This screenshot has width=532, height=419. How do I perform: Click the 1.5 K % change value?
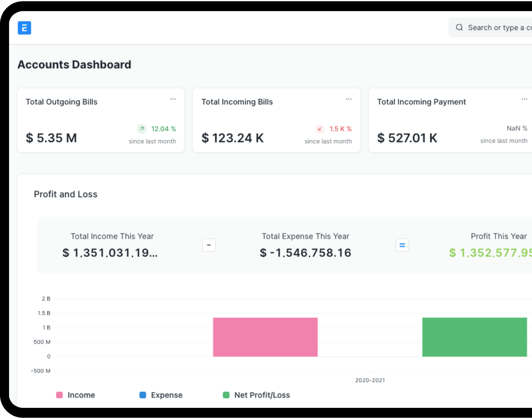(341, 129)
